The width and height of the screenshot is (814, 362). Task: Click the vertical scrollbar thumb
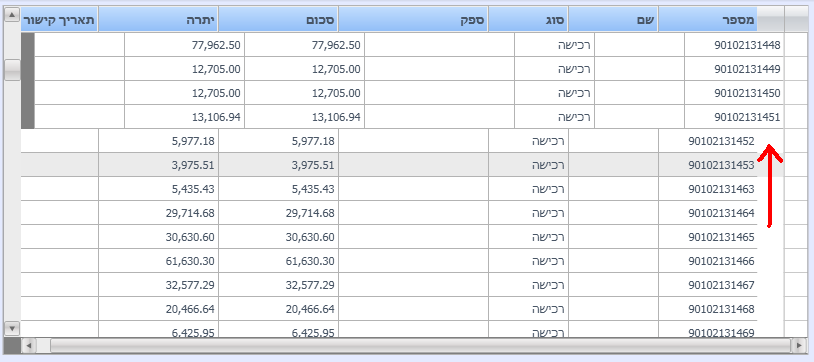coord(12,70)
